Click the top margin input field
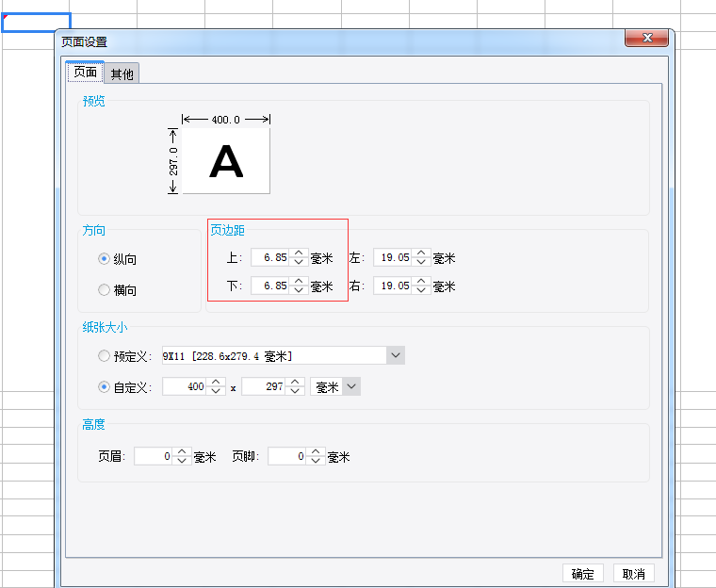This screenshot has width=716, height=588. tap(270, 258)
